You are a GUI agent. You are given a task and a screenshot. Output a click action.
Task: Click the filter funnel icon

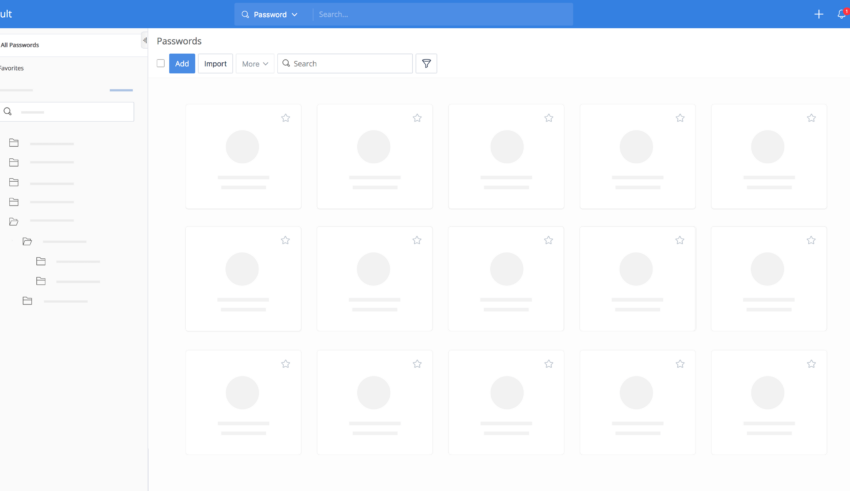[426, 64]
